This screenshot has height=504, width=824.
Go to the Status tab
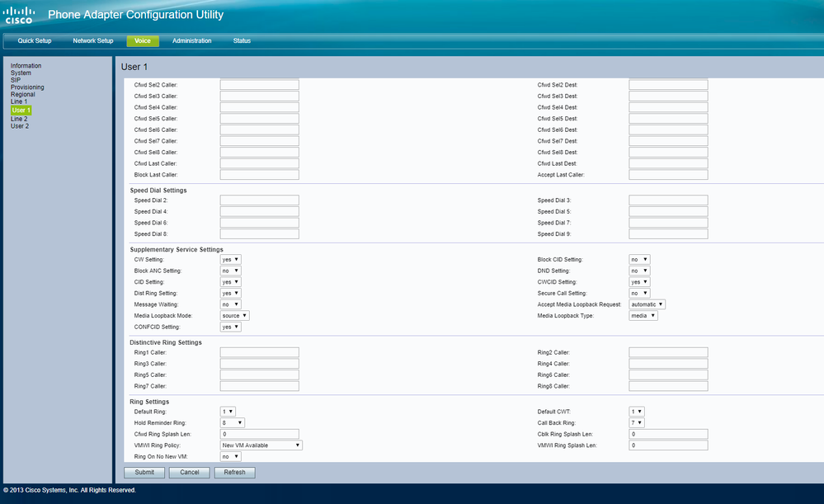pos(242,40)
